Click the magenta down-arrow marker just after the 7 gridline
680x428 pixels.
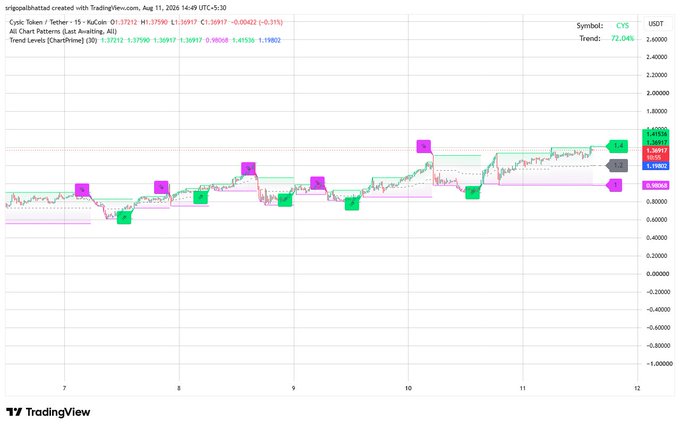82,190
